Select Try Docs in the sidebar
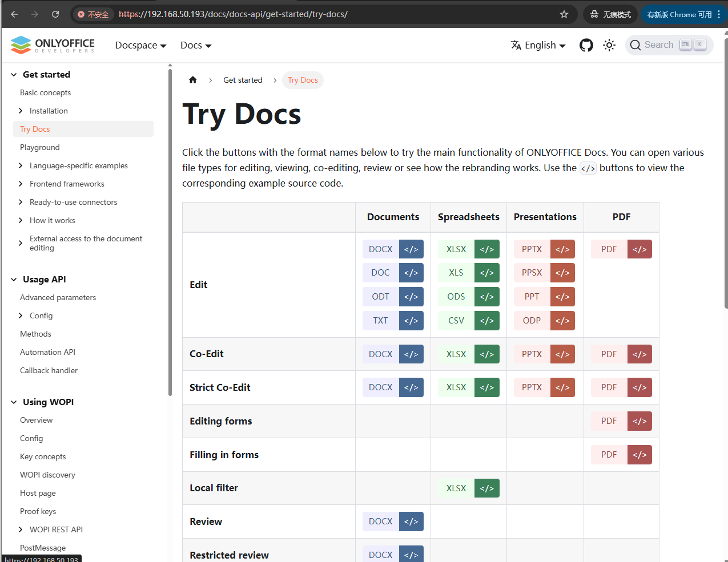 pyautogui.click(x=83, y=129)
